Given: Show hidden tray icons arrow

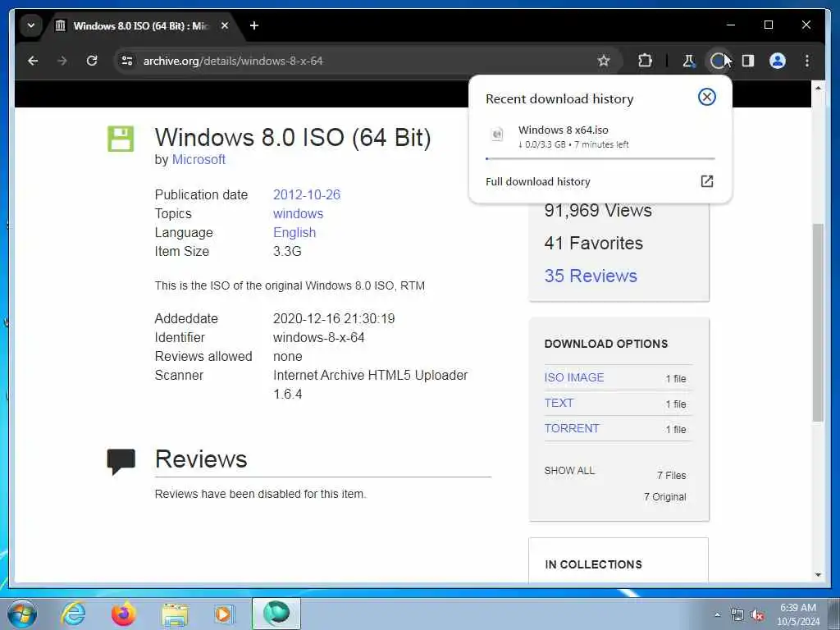Looking at the screenshot, I should pyautogui.click(x=717, y=614).
